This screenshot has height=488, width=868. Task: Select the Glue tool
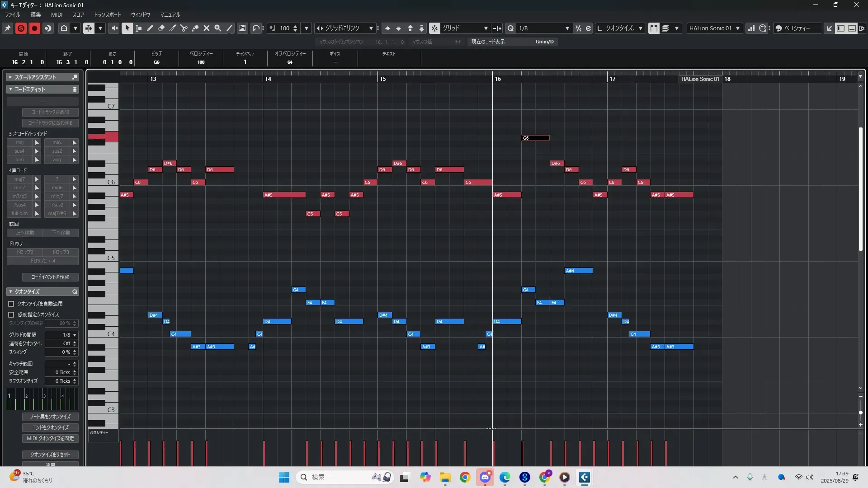(x=195, y=28)
